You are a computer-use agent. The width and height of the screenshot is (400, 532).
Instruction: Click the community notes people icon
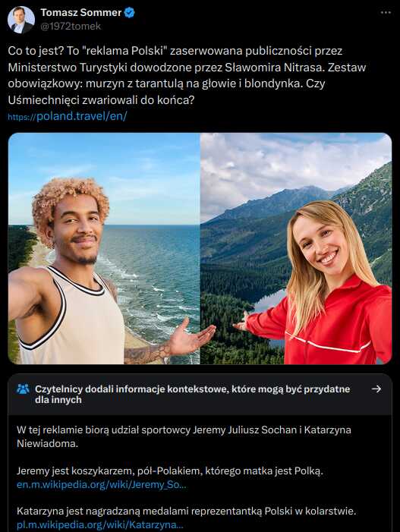click(x=23, y=389)
